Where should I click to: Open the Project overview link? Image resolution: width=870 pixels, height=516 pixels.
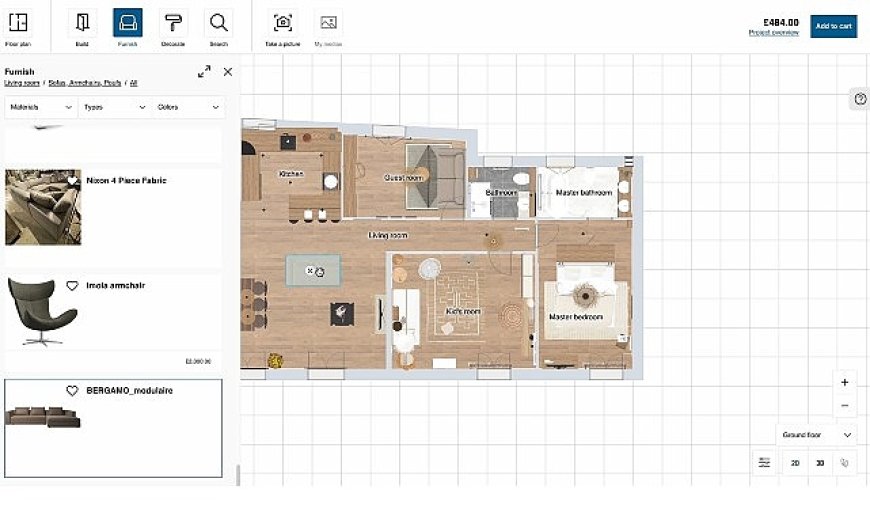coord(773,33)
